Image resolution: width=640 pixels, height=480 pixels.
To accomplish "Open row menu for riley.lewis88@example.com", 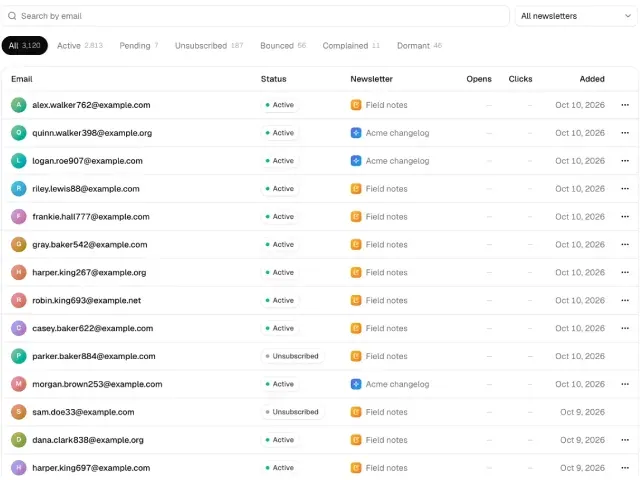I will click(x=624, y=189).
